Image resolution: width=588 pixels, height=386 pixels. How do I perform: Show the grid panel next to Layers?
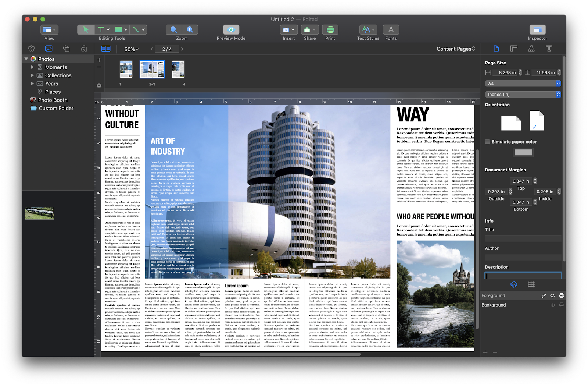coord(531,284)
